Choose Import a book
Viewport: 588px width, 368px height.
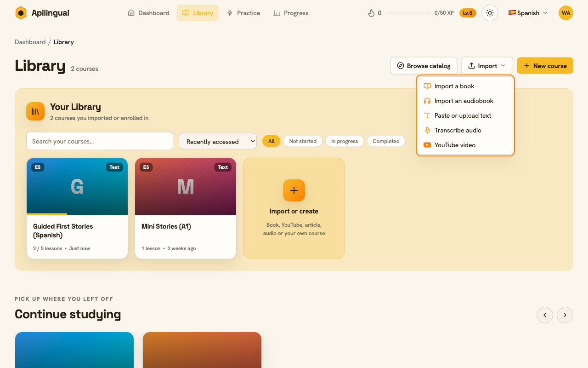465,86
